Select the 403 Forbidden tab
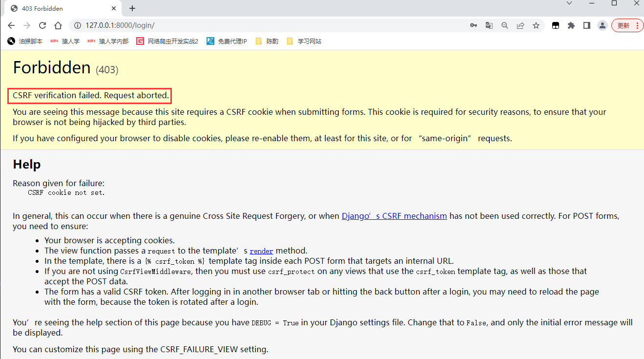Screen dimensions: 644x359 (59, 8)
